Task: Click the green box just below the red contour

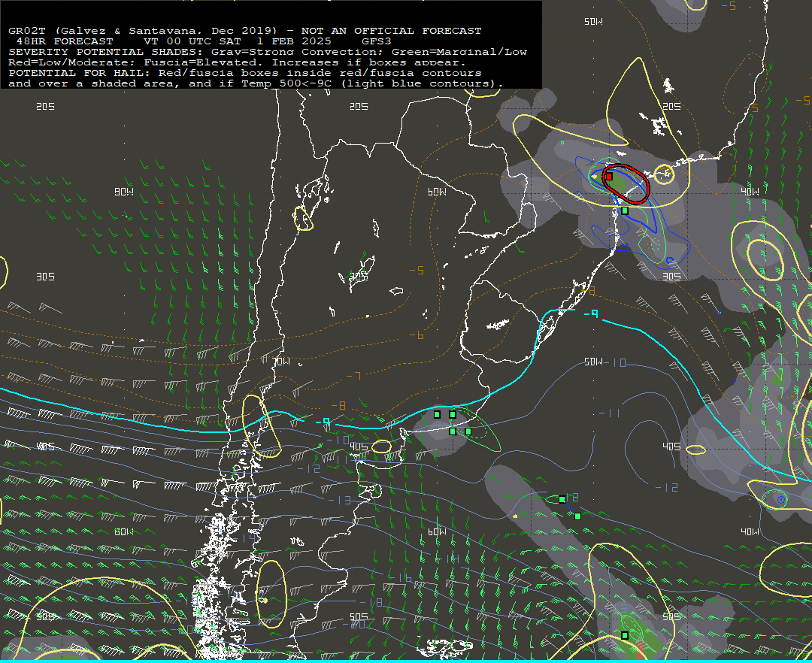Action: [x=625, y=210]
